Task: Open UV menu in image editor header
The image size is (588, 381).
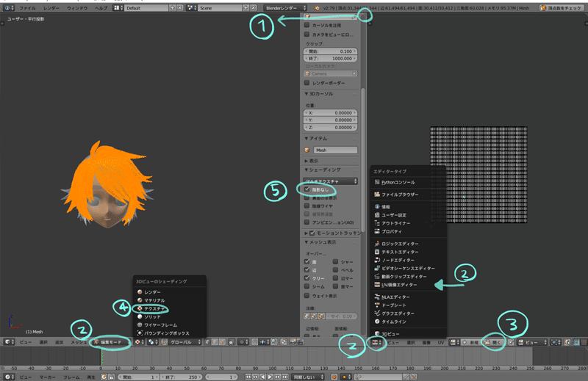Action: pyautogui.click(x=440, y=342)
